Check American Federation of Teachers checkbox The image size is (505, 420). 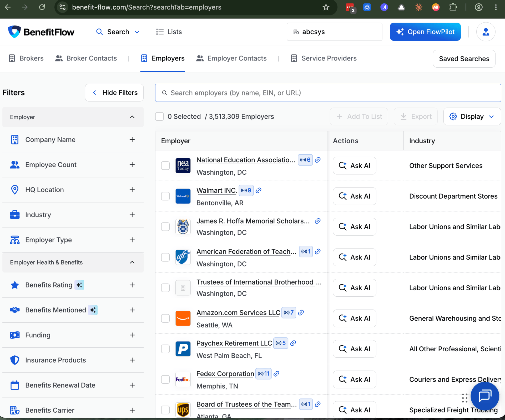(x=165, y=257)
